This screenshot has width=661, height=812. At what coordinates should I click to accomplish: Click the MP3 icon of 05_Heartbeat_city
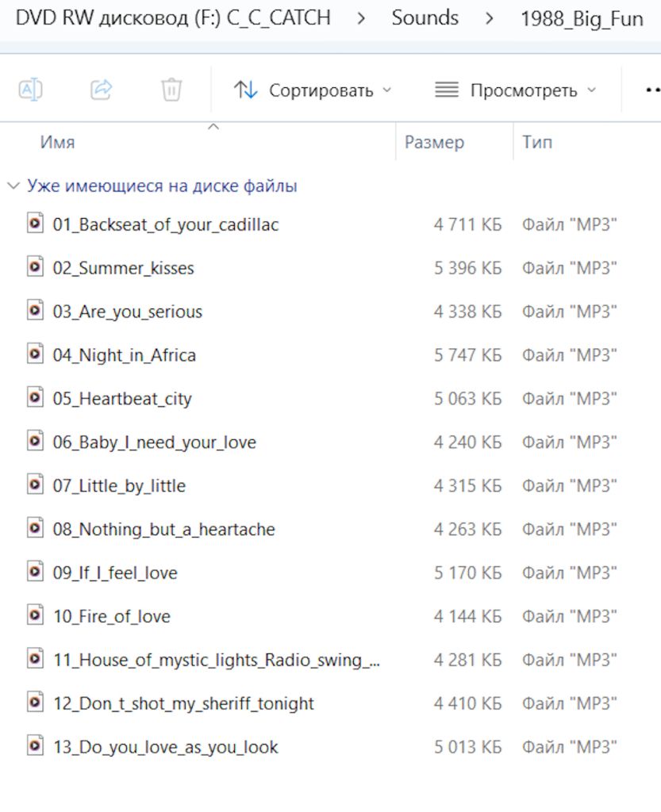click(x=35, y=398)
